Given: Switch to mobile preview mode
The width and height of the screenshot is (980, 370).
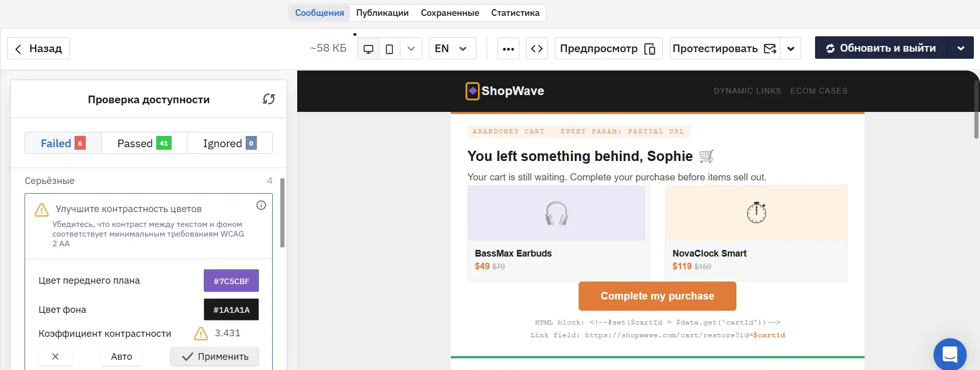Looking at the screenshot, I should click(389, 49).
